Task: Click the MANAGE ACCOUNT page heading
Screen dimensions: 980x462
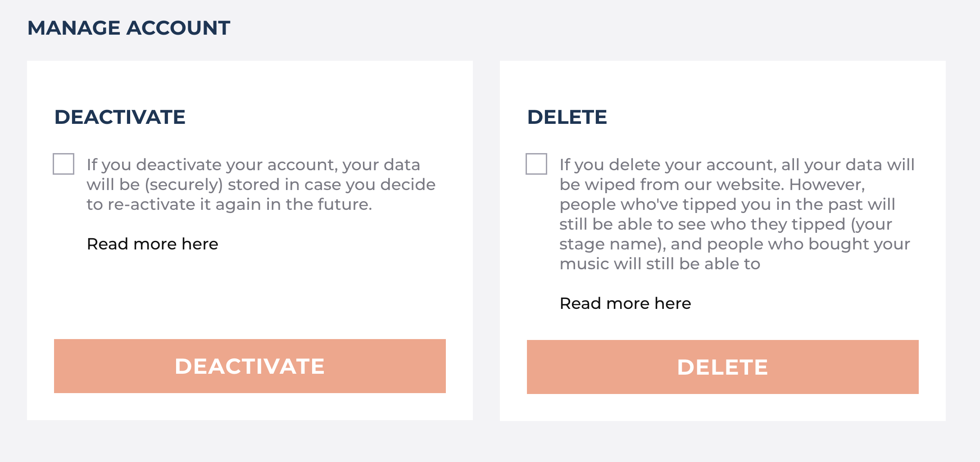Action: tap(129, 28)
